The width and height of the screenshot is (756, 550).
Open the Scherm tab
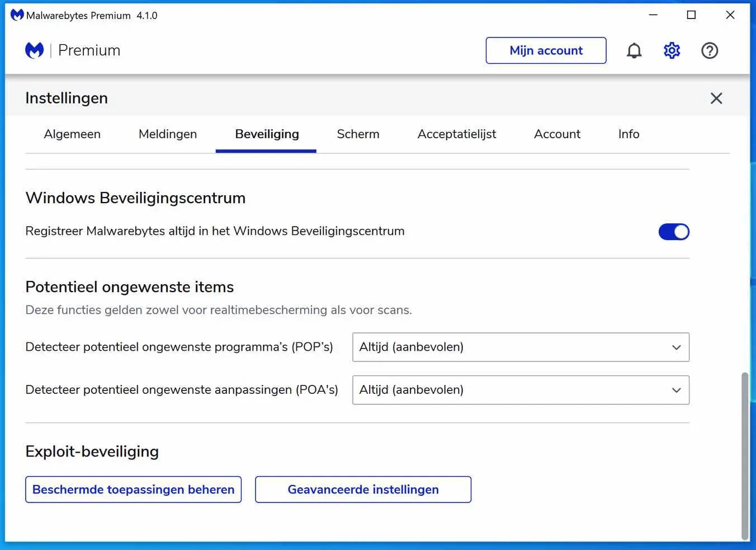[358, 134]
